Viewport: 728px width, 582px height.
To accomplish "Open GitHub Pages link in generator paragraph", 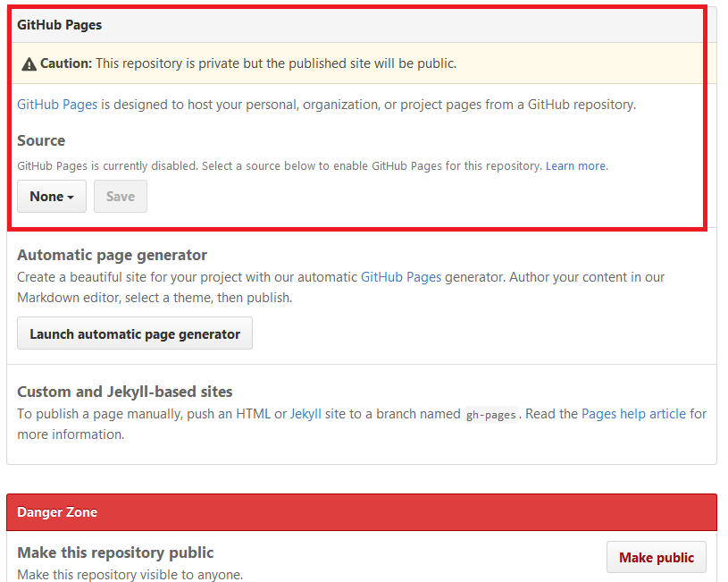I will click(x=401, y=277).
